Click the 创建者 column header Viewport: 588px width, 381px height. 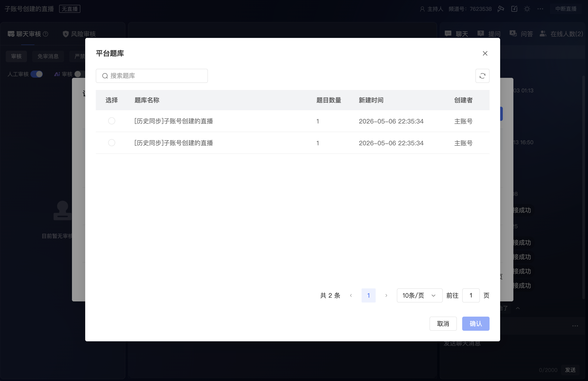click(463, 100)
